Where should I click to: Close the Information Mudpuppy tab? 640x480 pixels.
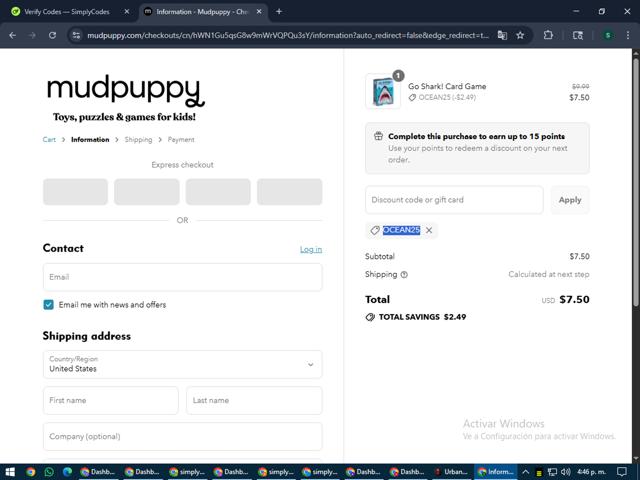click(259, 12)
